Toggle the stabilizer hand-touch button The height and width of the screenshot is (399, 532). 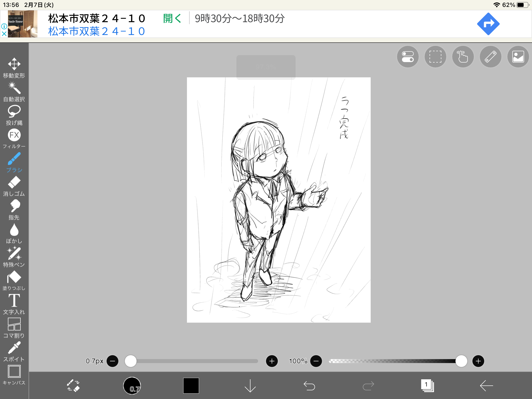pyautogui.click(x=463, y=57)
